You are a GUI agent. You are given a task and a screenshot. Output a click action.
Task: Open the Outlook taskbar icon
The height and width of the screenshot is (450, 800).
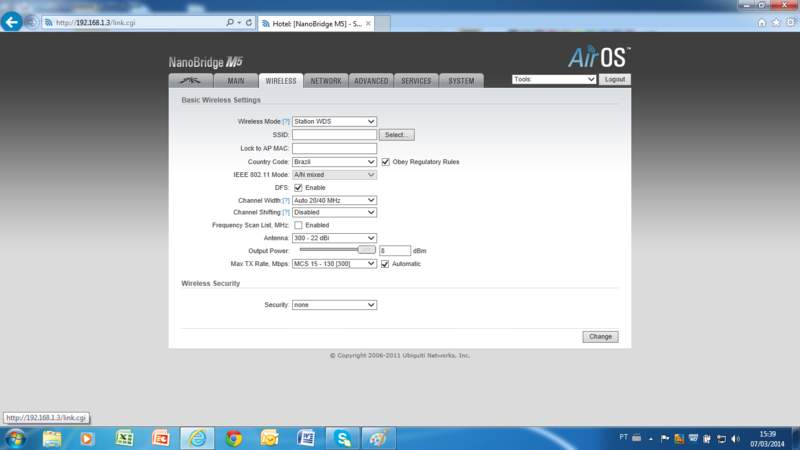[269, 438]
